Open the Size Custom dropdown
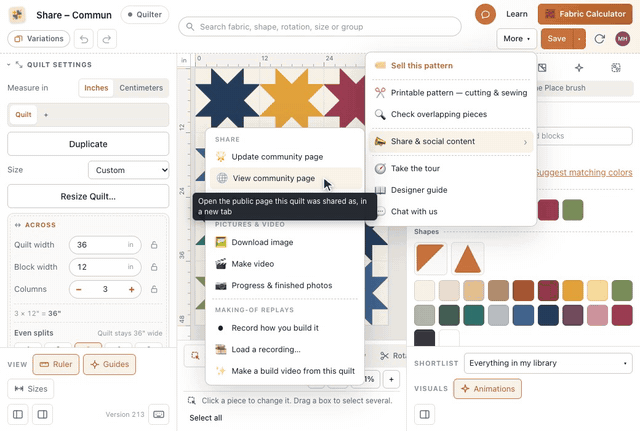Viewport: 640px width, 431px height. [x=129, y=170]
